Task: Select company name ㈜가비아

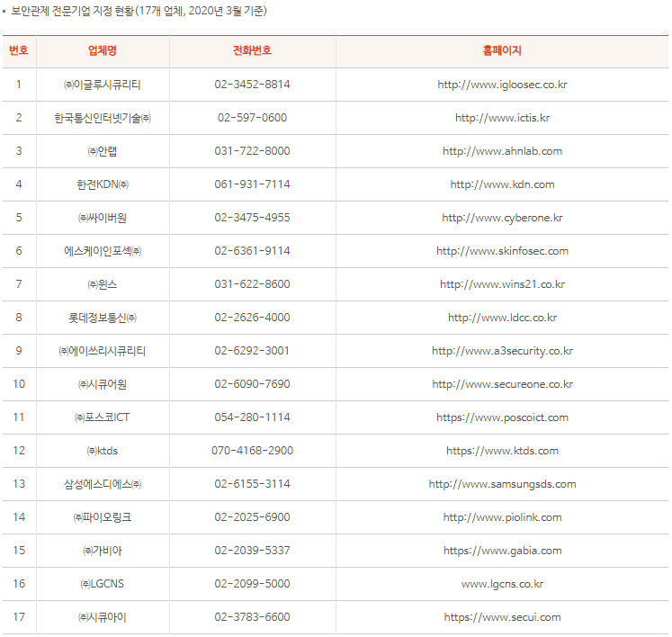Action: click(x=102, y=551)
